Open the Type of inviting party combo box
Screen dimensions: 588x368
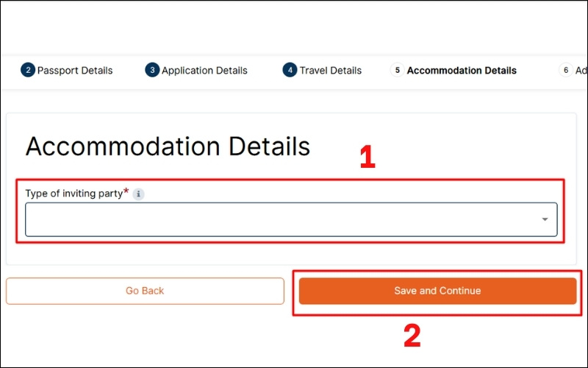pos(290,219)
